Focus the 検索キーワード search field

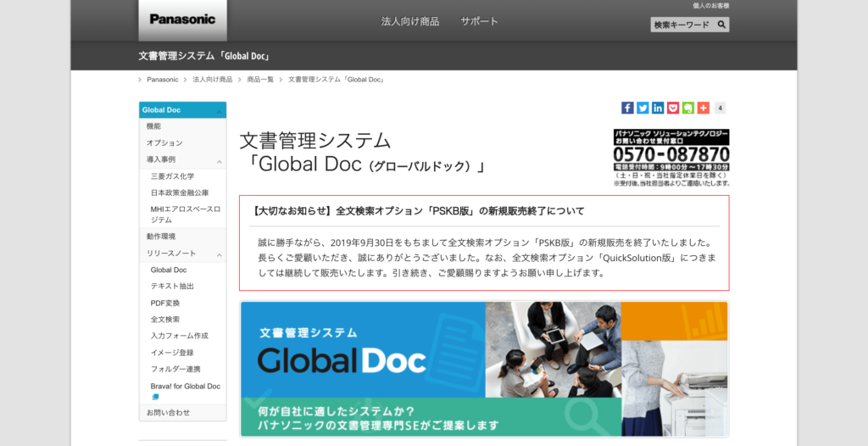coord(683,25)
